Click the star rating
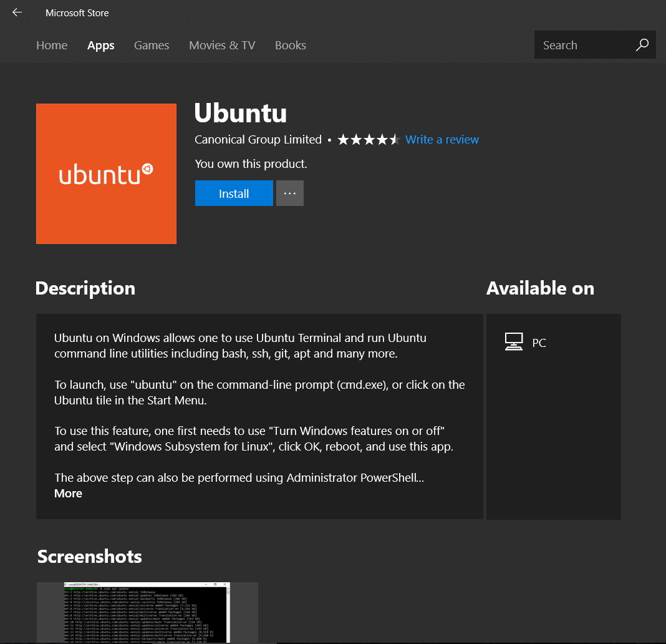 [369, 139]
